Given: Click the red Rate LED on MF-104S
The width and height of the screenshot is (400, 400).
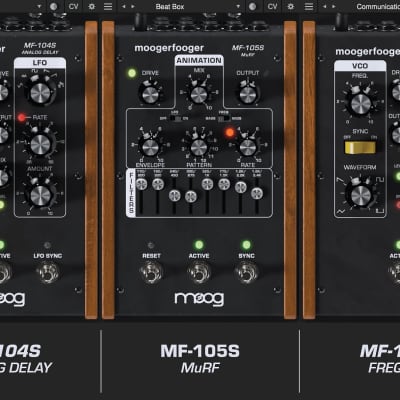Looking at the screenshot, I should 22,117.
